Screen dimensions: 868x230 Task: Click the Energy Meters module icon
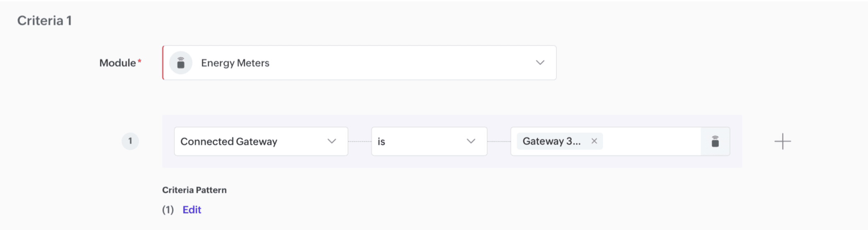[x=181, y=63]
